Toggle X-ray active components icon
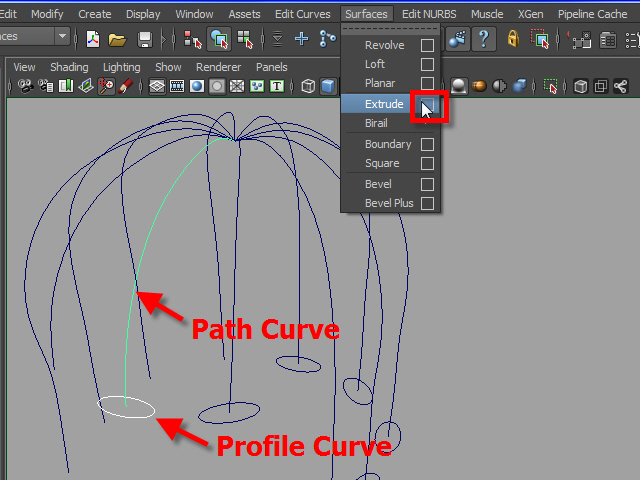 (600, 86)
